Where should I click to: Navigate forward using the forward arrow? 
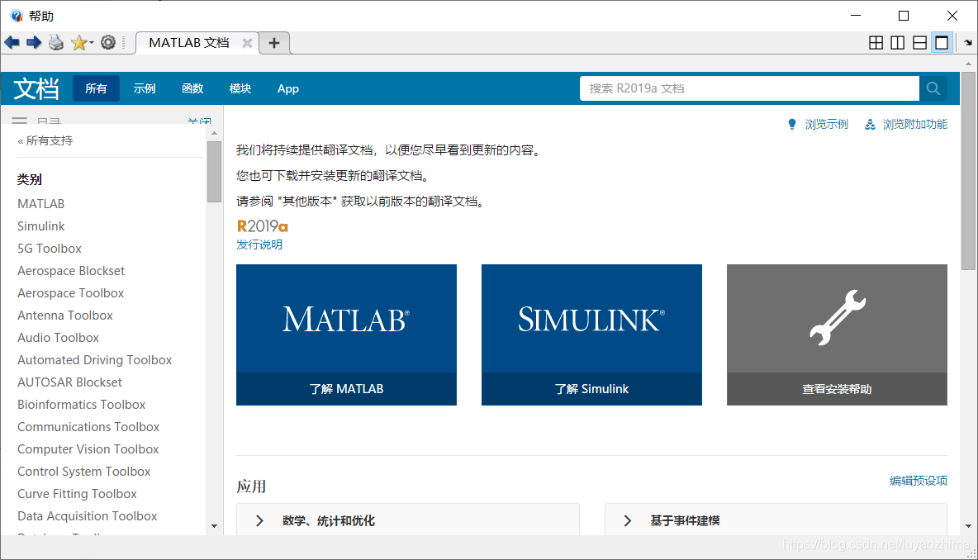[32, 42]
